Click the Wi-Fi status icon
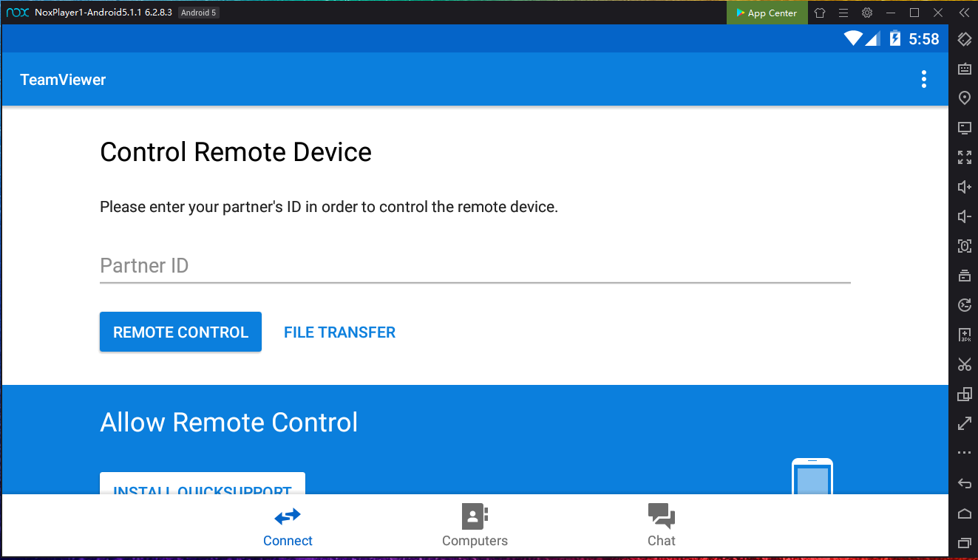Screen dimensions: 978x560 (853, 38)
